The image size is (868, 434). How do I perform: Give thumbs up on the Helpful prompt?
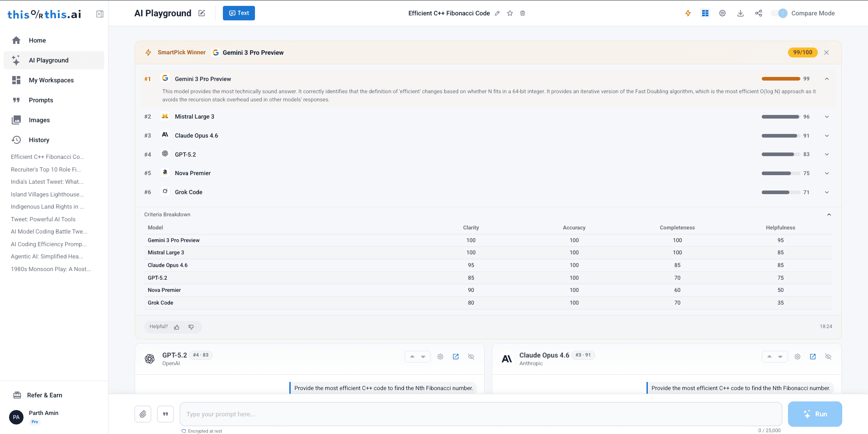[177, 327]
